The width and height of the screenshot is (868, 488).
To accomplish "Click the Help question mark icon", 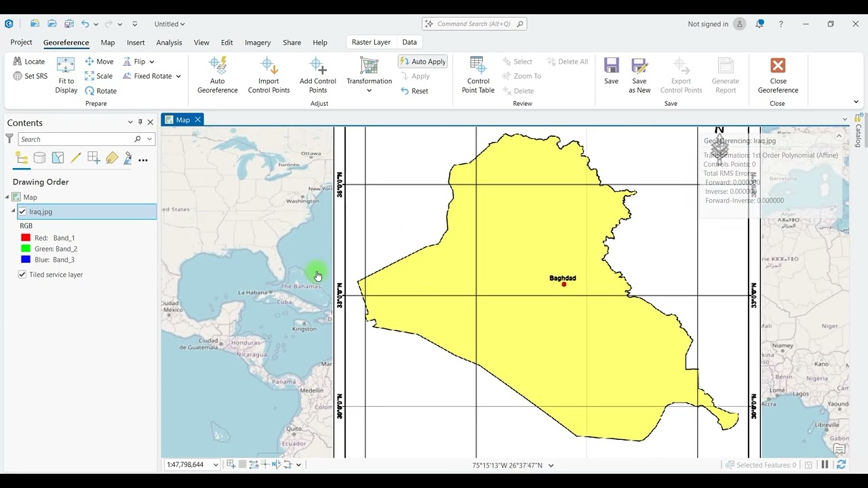I will tap(781, 24).
